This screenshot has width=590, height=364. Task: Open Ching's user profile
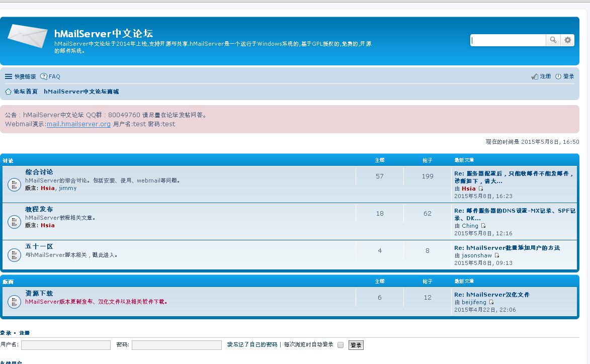(x=470, y=226)
